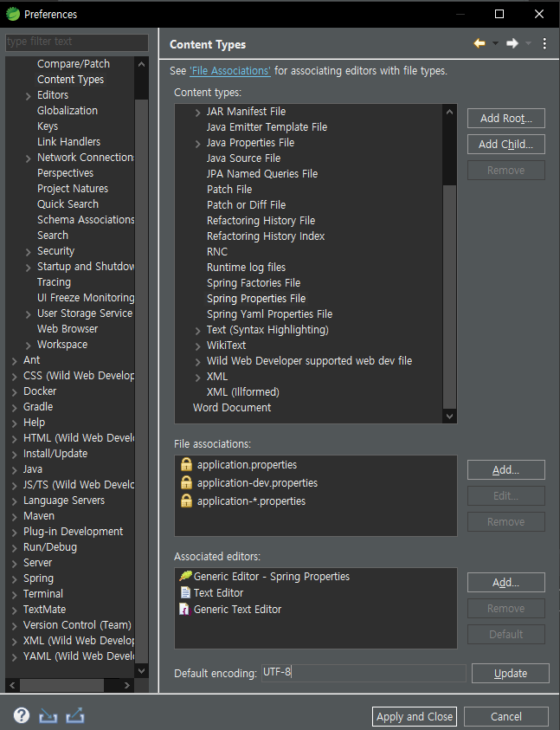Viewport: 560px width, 730px height.
Task: Click preference tree horizontal scroll-right arrow
Action: [127, 685]
